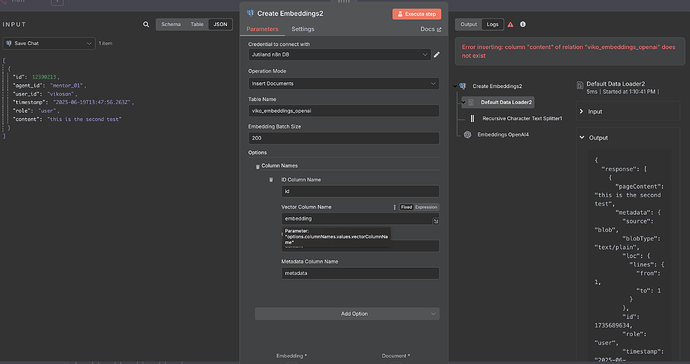The height and width of the screenshot is (364, 690).
Task: Click the red warning triangle icon
Action: point(510,24)
